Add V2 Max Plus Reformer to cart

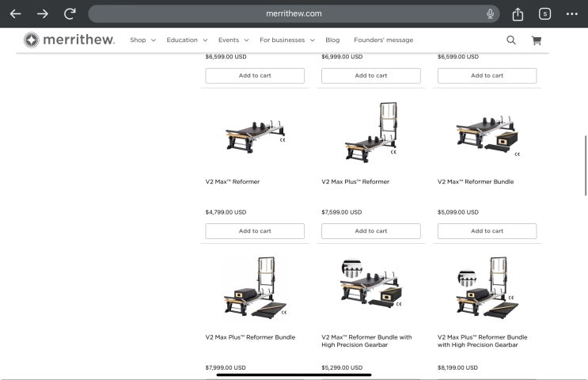point(371,231)
